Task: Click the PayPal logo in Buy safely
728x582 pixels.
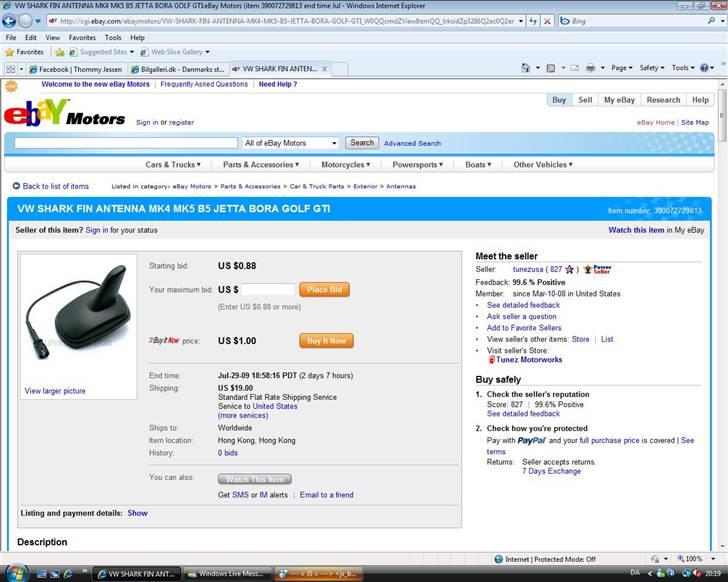Action: coord(531,440)
